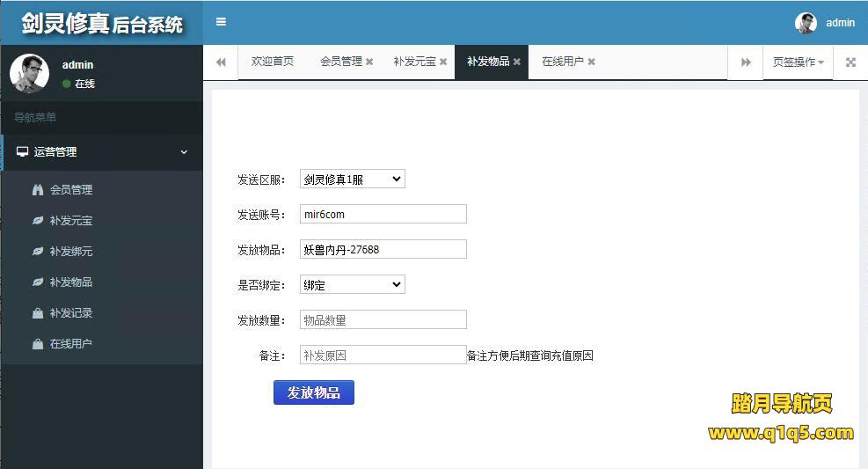This screenshot has width=868, height=469.
Task: Click the 剑灵修真 后台系统 logo title
Action: 101,23
